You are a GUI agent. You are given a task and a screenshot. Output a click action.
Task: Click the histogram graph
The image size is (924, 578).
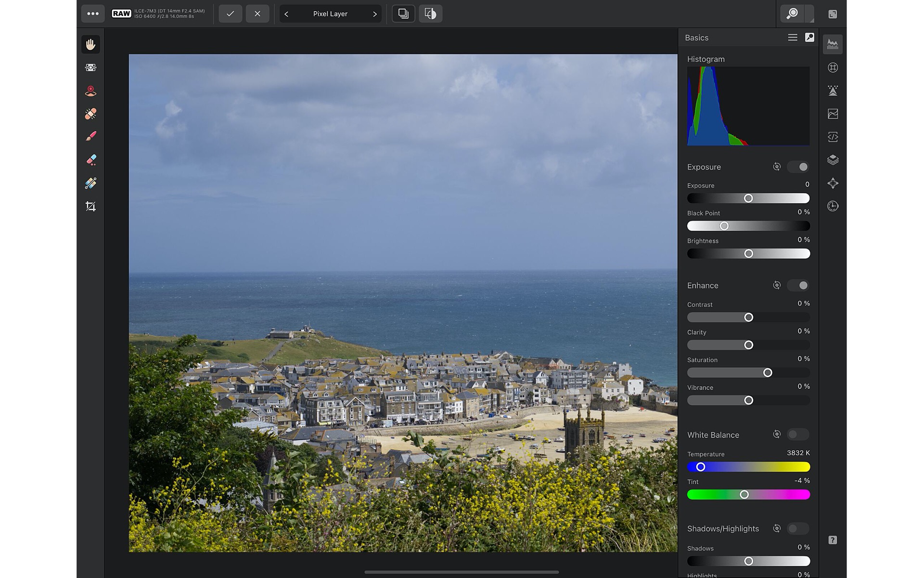[x=748, y=106]
